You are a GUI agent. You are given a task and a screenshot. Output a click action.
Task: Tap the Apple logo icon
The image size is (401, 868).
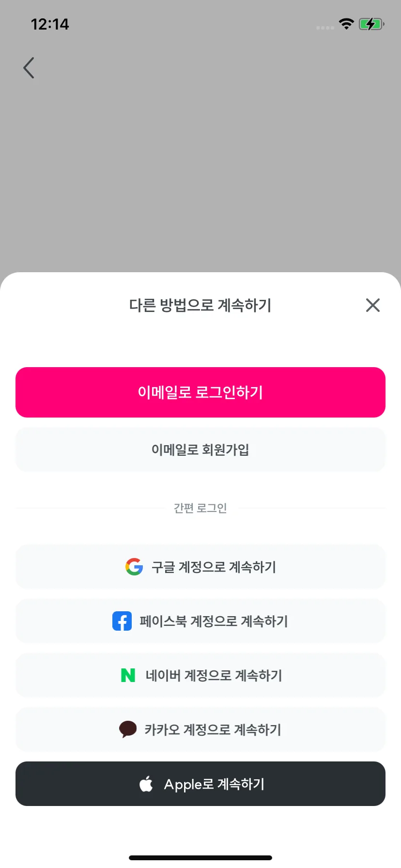[146, 783]
